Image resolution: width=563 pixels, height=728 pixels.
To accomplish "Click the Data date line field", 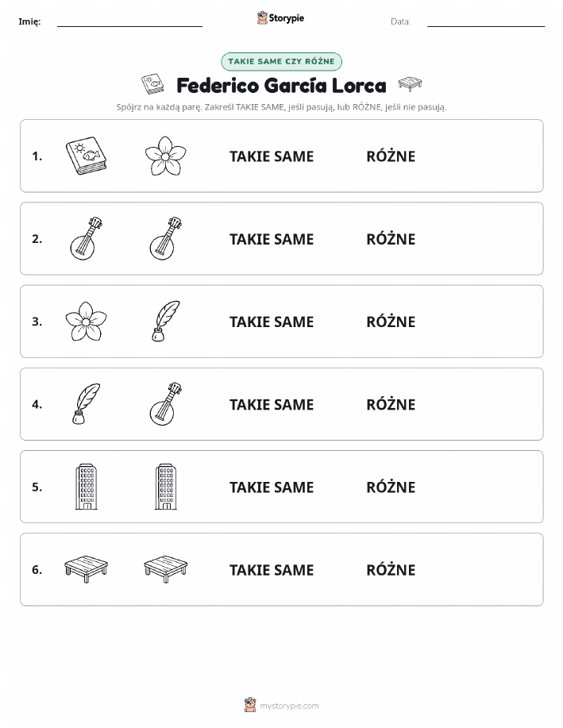I will (x=486, y=21).
